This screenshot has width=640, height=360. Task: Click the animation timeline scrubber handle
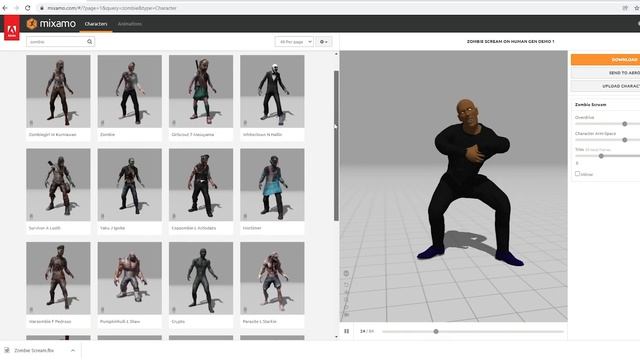click(x=436, y=331)
